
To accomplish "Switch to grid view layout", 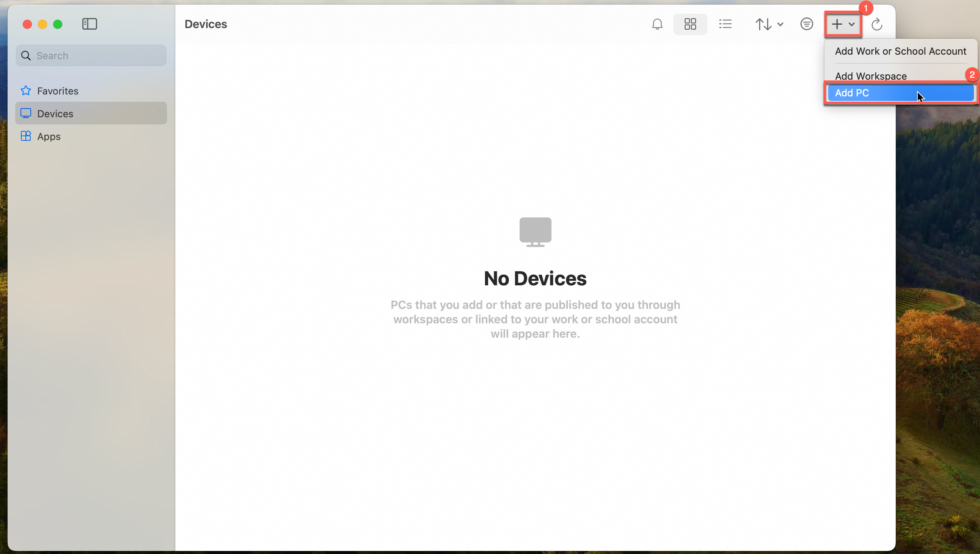I will (x=690, y=24).
